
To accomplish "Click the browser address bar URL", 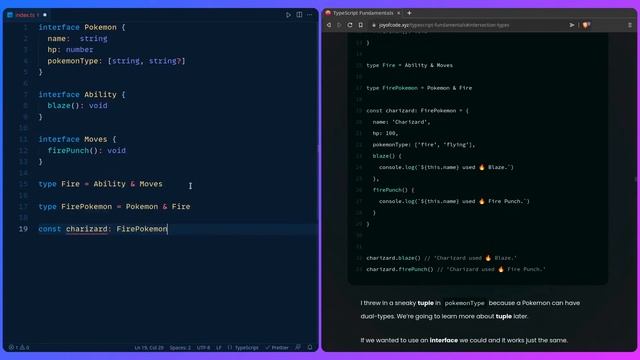I will click(444, 25).
